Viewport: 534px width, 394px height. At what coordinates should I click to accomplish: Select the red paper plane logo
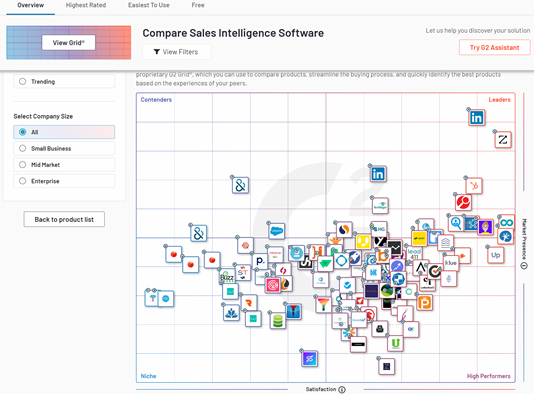(x=360, y=301)
